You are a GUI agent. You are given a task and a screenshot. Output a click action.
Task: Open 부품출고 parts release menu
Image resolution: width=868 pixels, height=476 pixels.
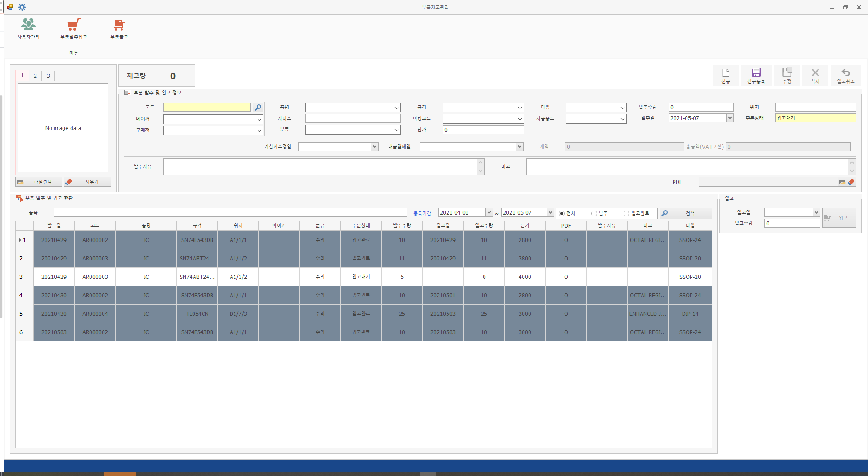[119, 29]
